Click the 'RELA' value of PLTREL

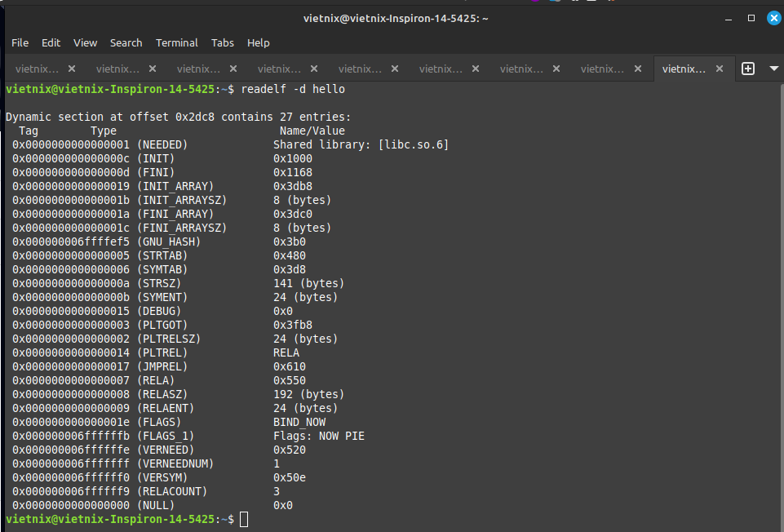(x=286, y=353)
